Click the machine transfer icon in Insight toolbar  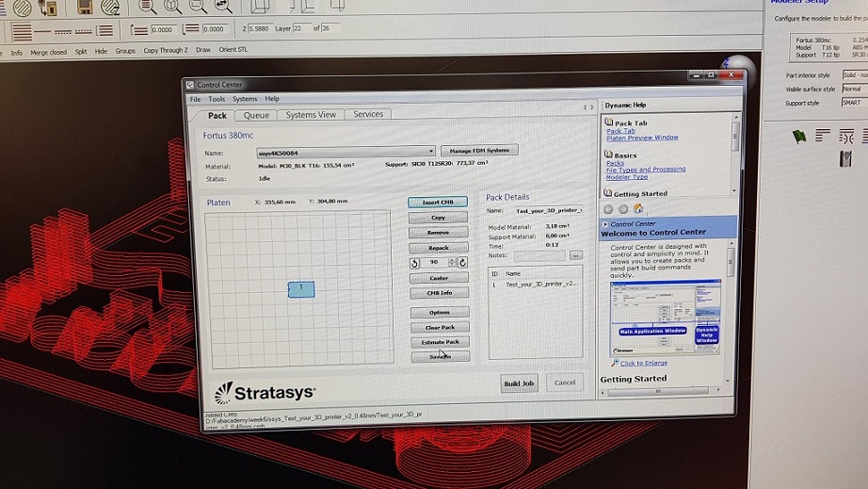point(48,8)
